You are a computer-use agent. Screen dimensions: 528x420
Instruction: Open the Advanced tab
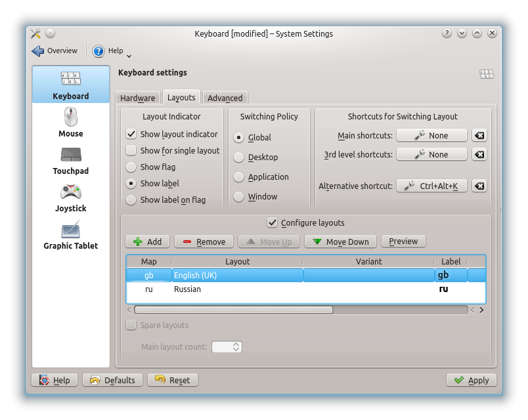(x=225, y=97)
